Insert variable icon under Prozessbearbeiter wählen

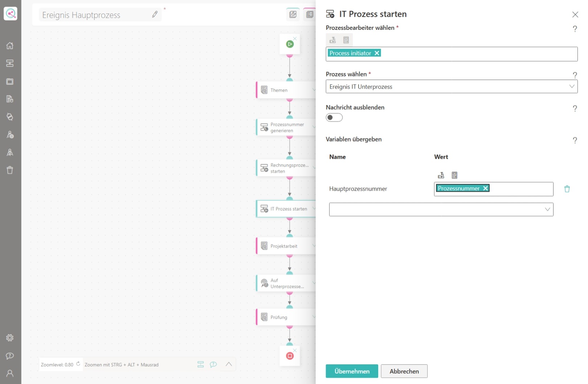pyautogui.click(x=332, y=40)
